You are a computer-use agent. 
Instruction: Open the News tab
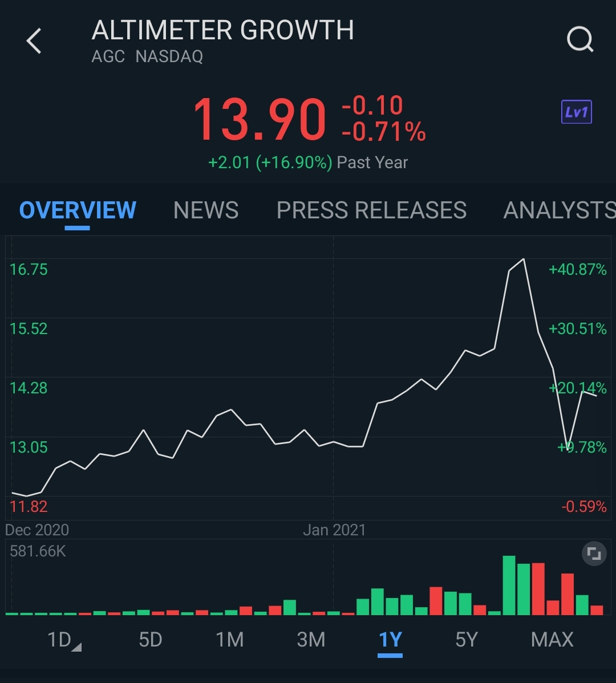click(x=206, y=210)
